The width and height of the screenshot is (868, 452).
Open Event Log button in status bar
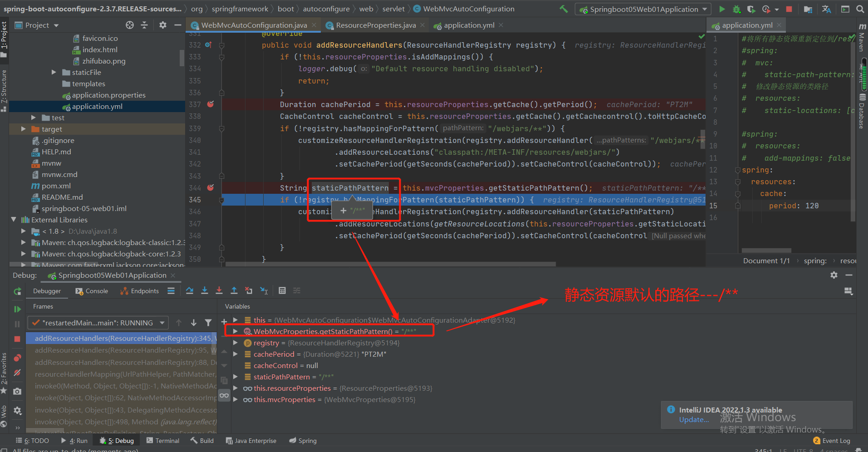click(832, 441)
